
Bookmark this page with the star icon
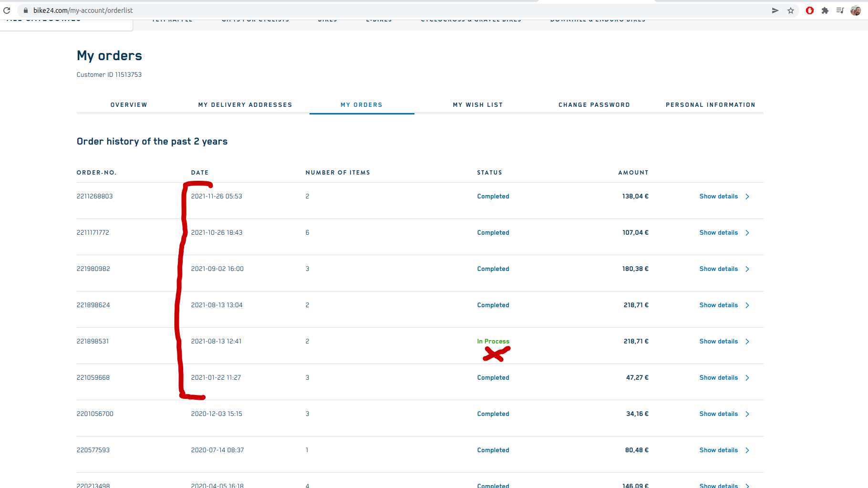tap(791, 10)
